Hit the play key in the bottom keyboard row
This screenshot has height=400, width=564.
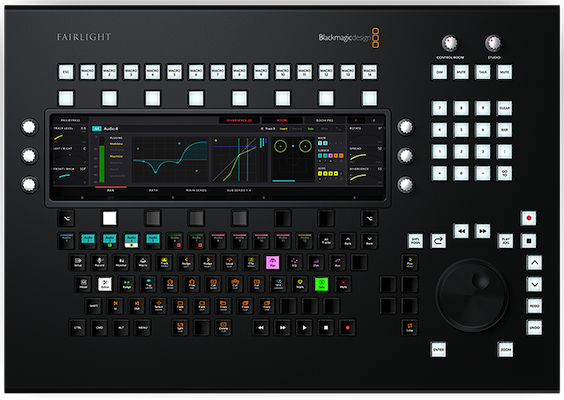tap(304, 327)
